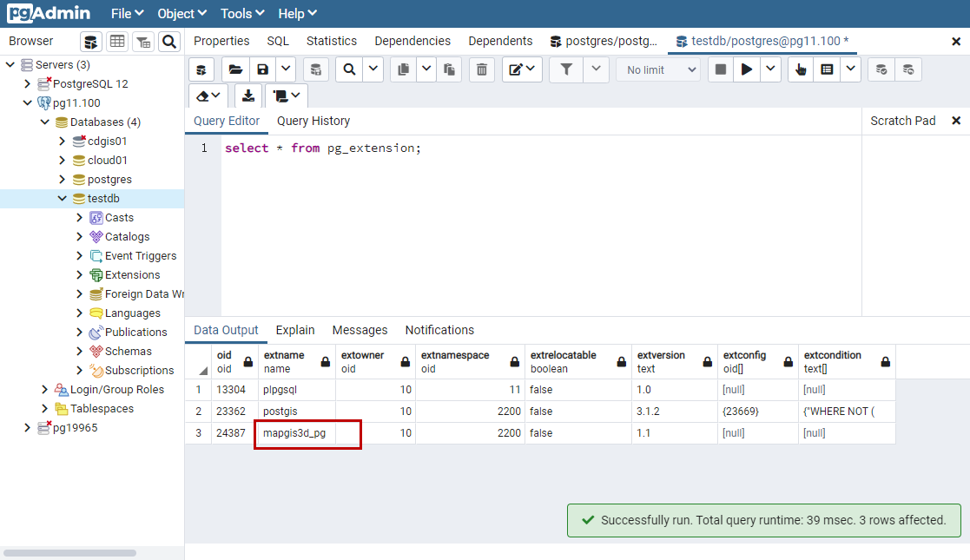Collapse the testdb database node
Image resolution: width=970 pixels, height=560 pixels.
(x=62, y=199)
